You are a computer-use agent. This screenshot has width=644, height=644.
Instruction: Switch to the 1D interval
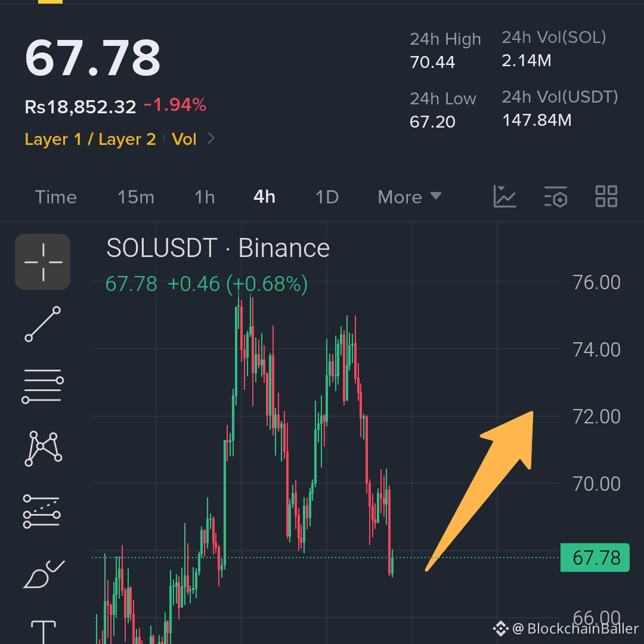327,197
